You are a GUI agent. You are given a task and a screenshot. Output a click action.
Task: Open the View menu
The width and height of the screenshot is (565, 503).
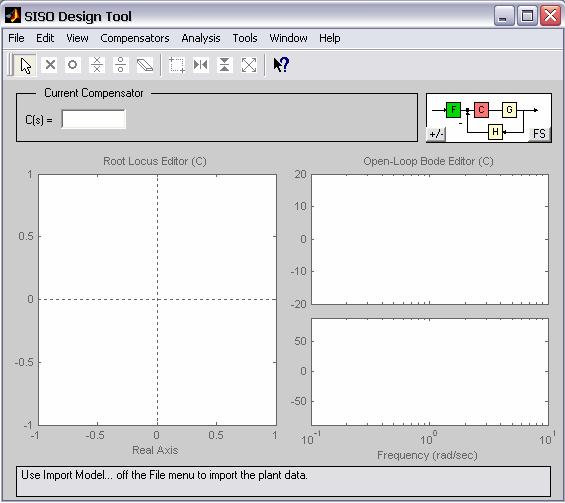click(x=77, y=38)
